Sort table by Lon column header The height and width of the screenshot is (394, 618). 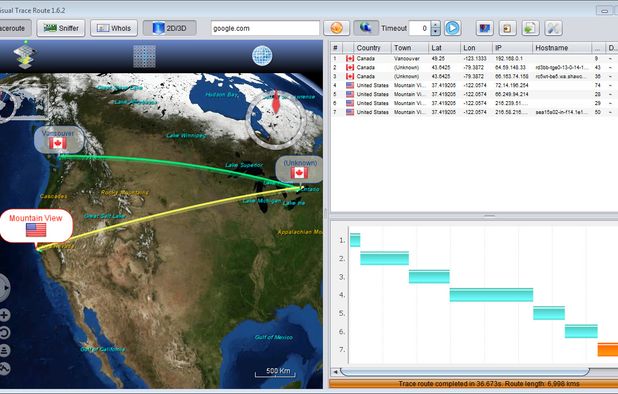477,48
